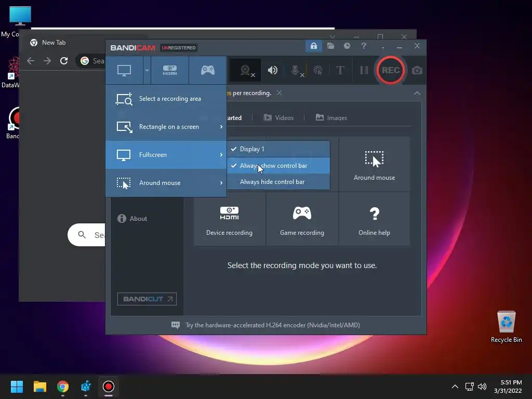532x399 pixels.
Task: Switch to HDMI device recording mode
Action: 170,70
